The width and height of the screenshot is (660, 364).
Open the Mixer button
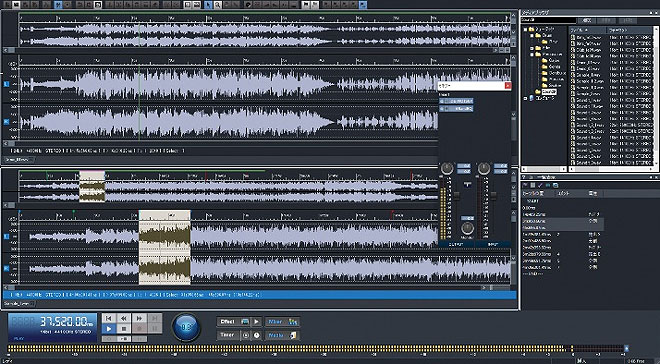(x=282, y=322)
